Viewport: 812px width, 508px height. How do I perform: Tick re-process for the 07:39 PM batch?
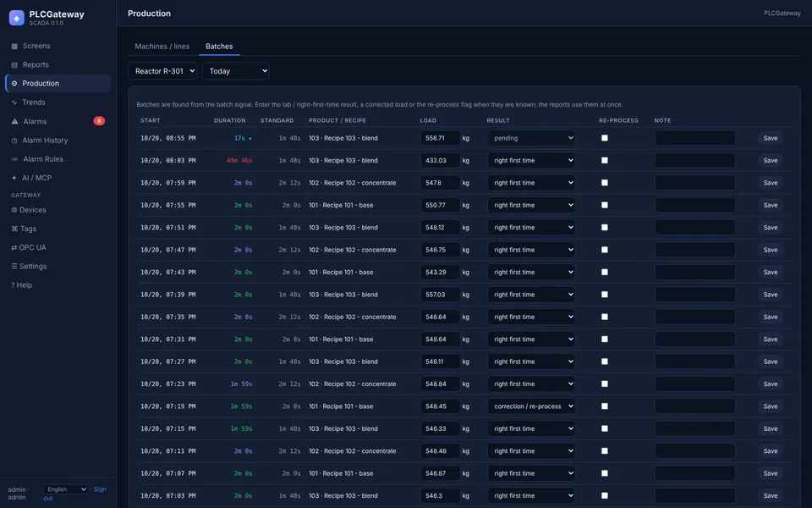point(604,295)
